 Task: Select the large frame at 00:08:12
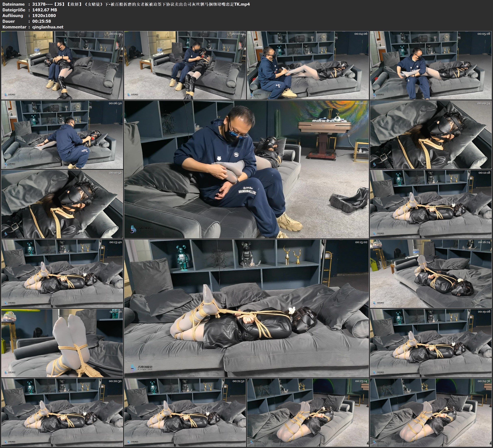246,169
